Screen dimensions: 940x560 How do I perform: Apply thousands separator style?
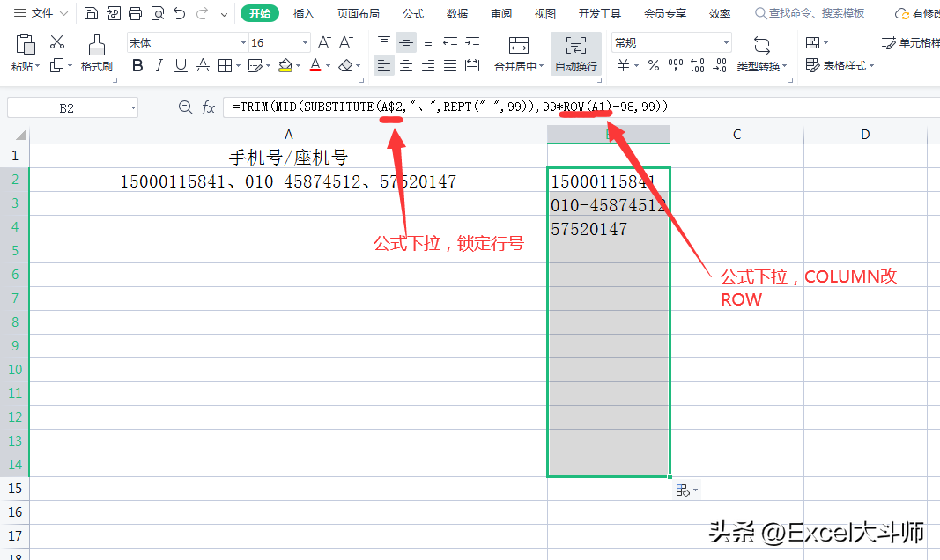click(676, 66)
